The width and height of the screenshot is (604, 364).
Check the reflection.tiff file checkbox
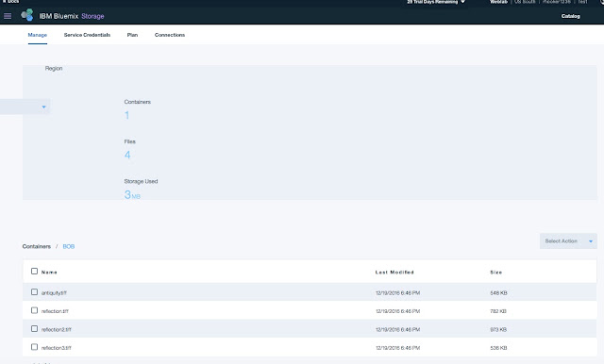coord(34,310)
